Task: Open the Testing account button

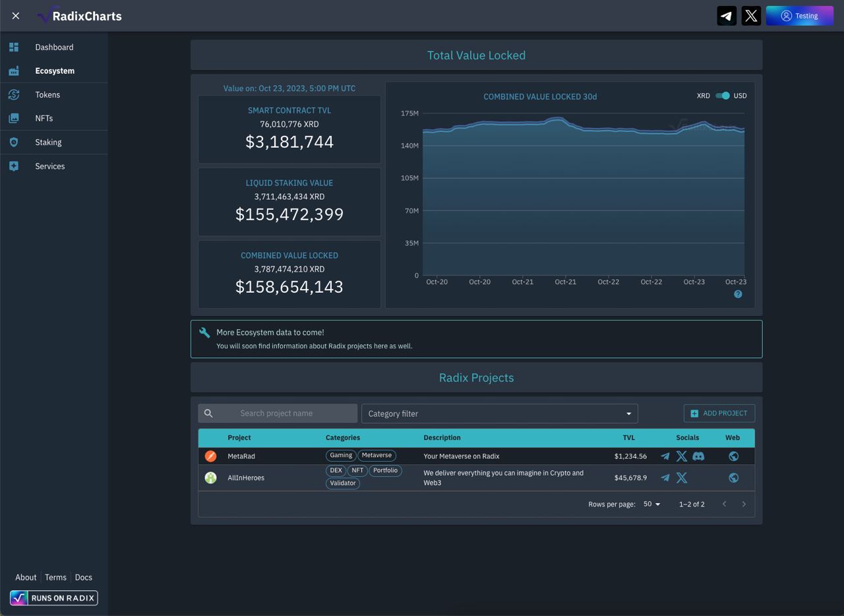Action: (800, 16)
